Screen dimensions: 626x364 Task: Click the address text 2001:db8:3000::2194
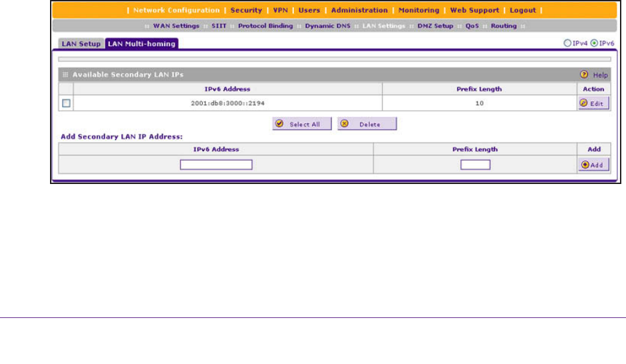click(227, 103)
